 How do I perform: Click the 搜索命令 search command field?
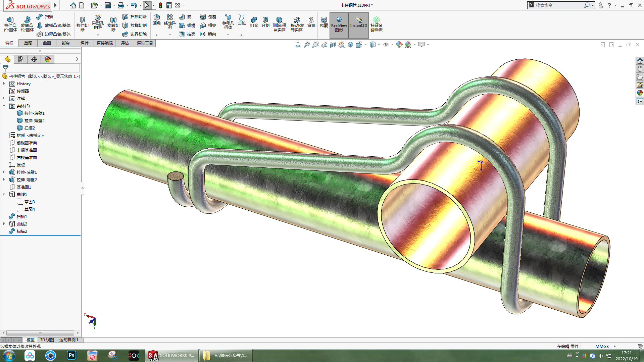558,5
